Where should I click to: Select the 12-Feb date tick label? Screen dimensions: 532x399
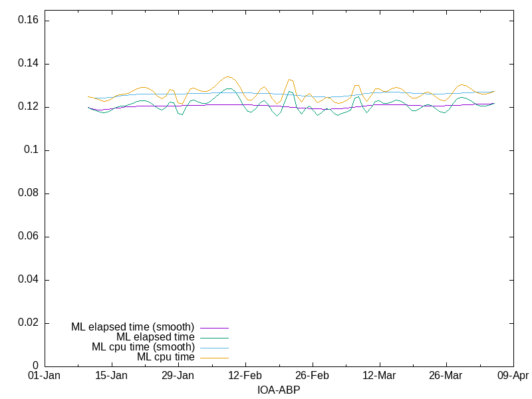click(245, 376)
